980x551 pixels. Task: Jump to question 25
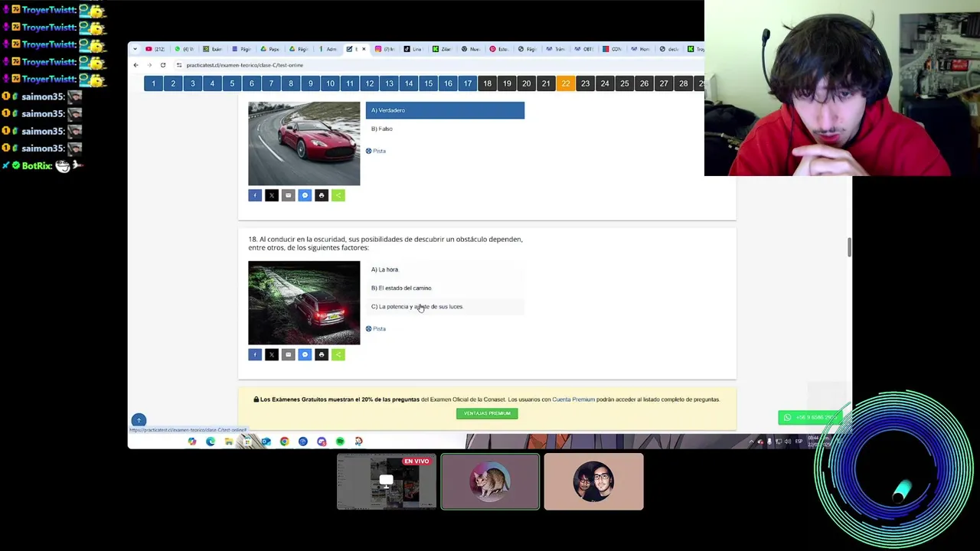tap(624, 83)
